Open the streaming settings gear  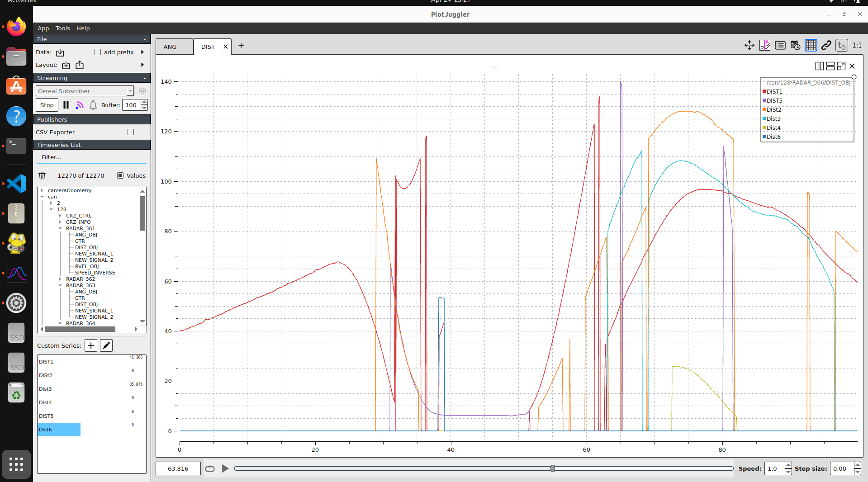click(x=142, y=91)
